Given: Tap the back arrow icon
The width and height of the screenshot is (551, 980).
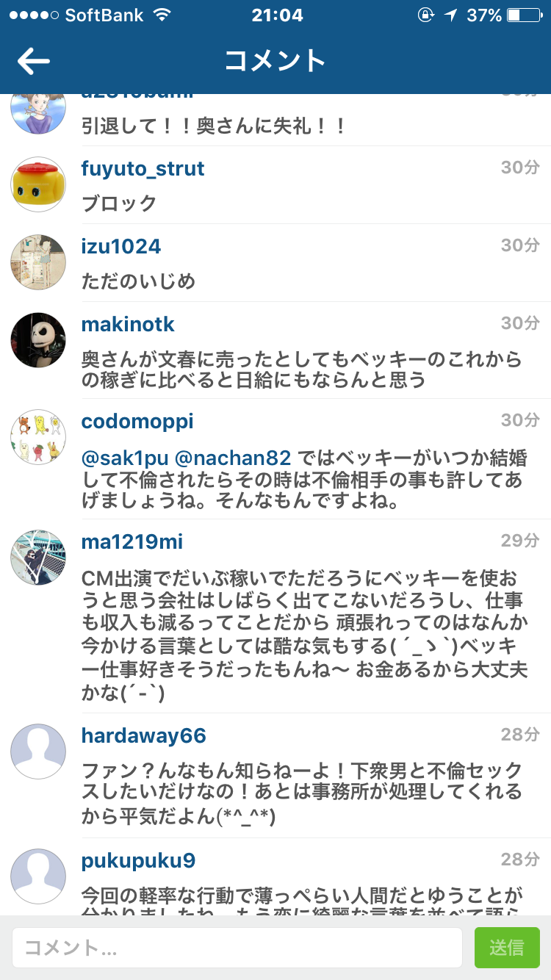Looking at the screenshot, I should [34, 62].
